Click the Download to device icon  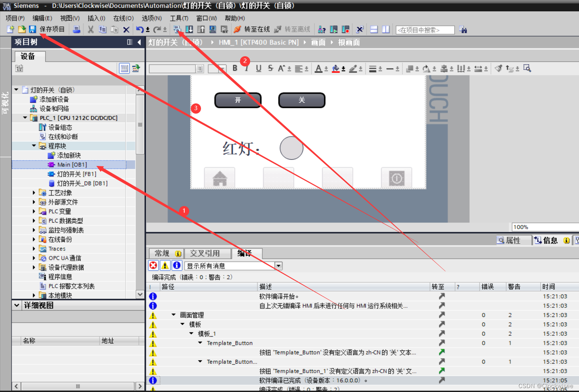point(189,29)
